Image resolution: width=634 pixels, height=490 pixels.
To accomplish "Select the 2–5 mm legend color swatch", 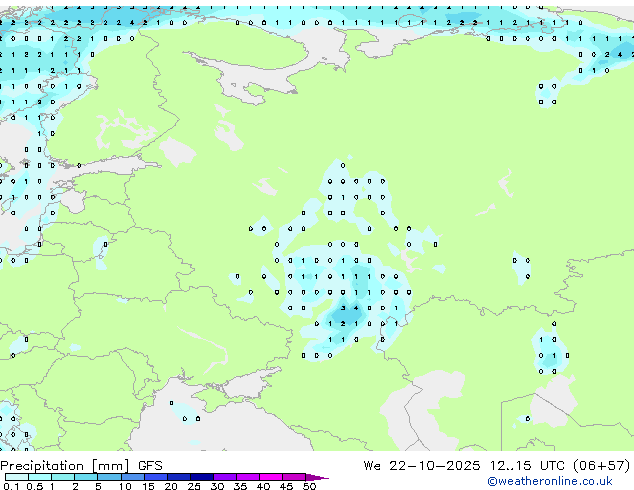I will 86,477.
